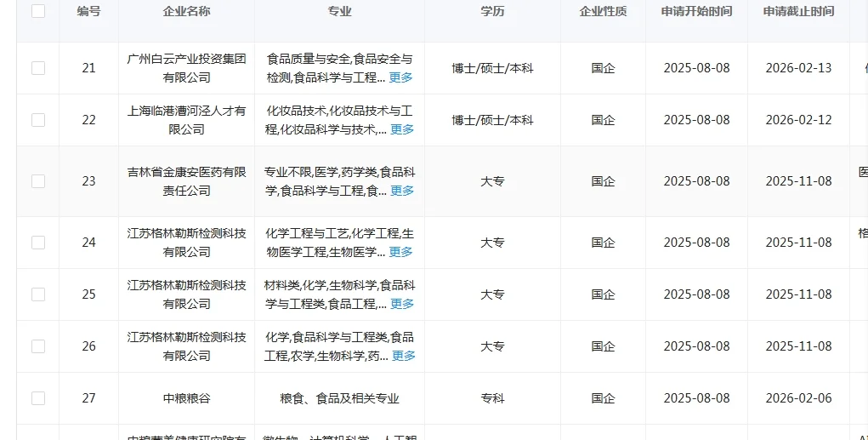
Task: Click the 企业性质 column header
Action: [x=603, y=11]
